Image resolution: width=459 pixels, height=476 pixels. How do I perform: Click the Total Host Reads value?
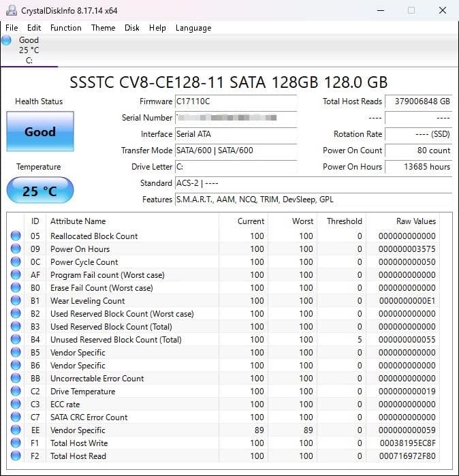[419, 101]
